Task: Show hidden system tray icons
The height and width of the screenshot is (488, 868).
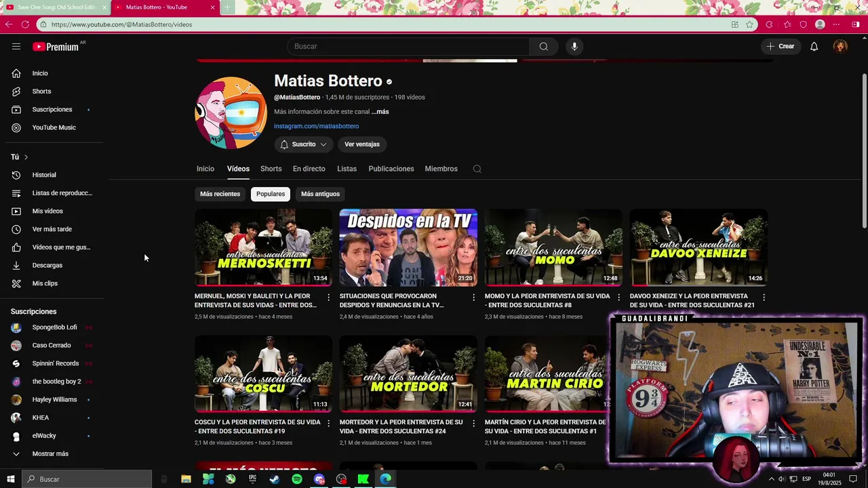Action: 771,479
